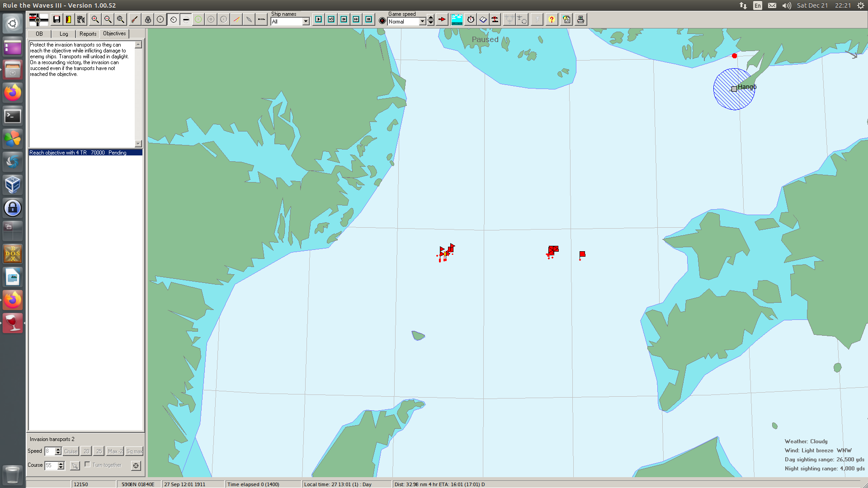Click the red aircraft toolbar icon

[495, 19]
